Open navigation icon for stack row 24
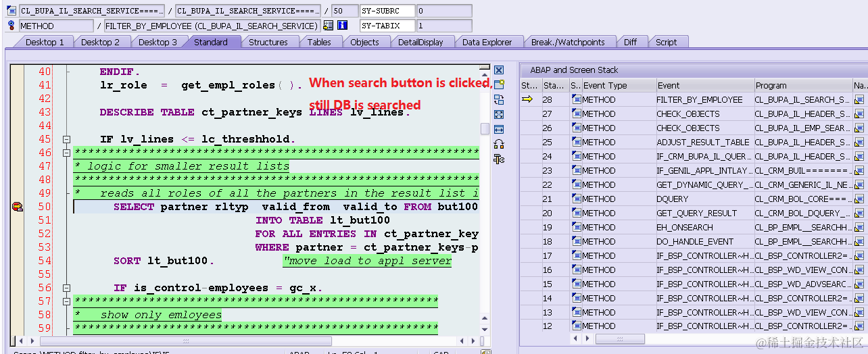868x354 pixels. (x=860, y=156)
